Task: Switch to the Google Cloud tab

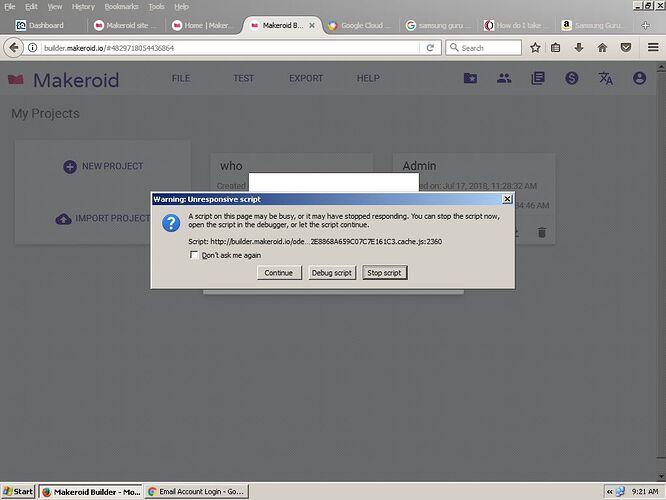Action: click(360, 25)
